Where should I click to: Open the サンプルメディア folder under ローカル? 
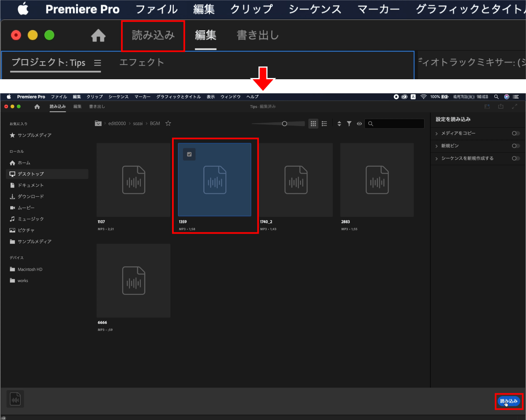31,242
